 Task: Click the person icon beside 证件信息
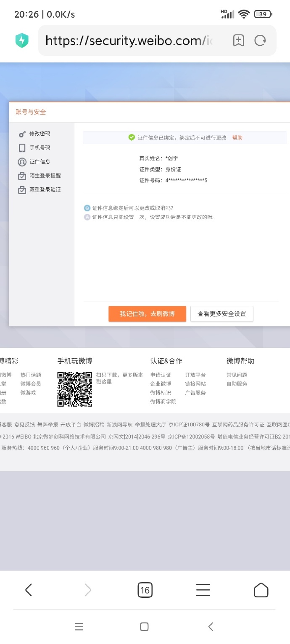pyautogui.click(x=22, y=162)
